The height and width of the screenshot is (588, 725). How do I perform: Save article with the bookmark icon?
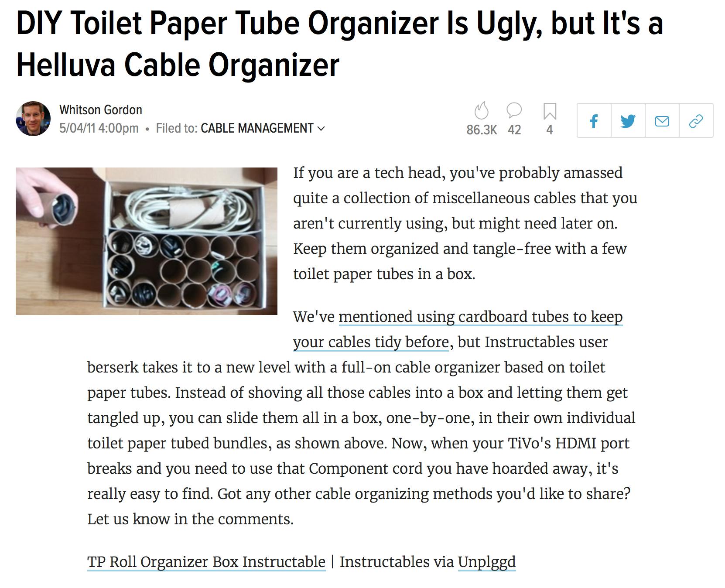(550, 111)
